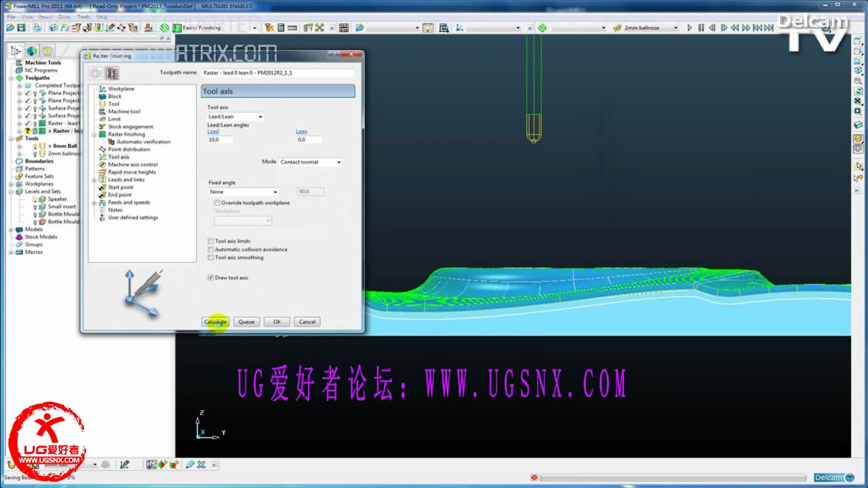Click the Block icon in right toolbar

(x=858, y=125)
